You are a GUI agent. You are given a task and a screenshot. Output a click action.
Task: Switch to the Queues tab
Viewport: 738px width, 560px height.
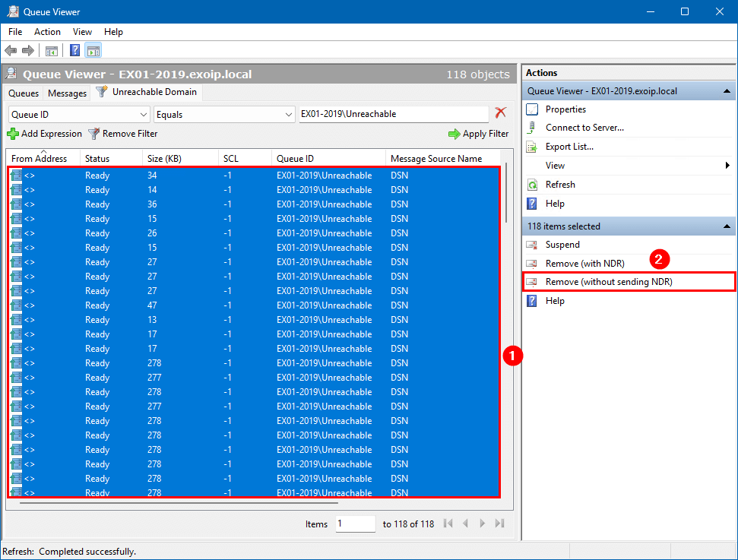tap(24, 93)
